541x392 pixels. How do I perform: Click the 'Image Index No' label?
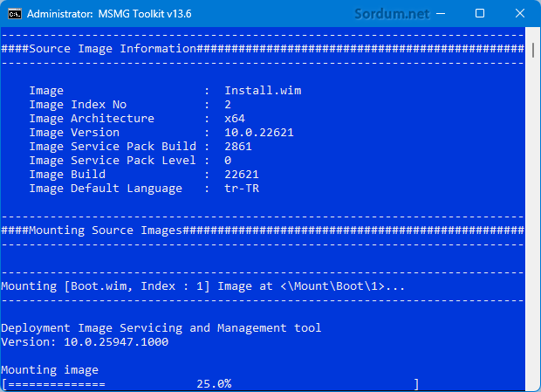coord(78,104)
